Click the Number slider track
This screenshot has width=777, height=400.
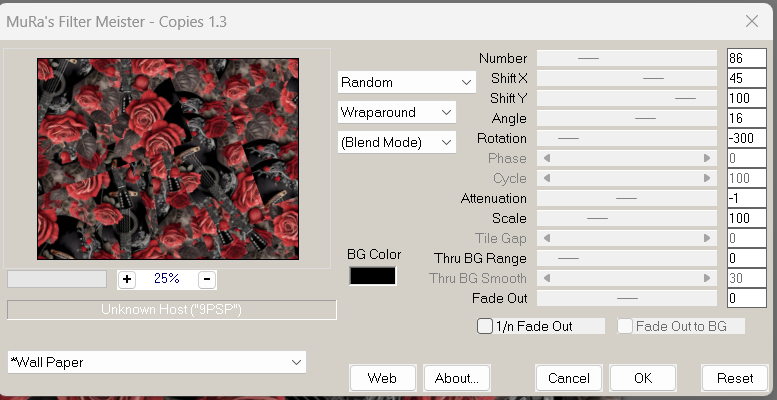tap(627, 58)
